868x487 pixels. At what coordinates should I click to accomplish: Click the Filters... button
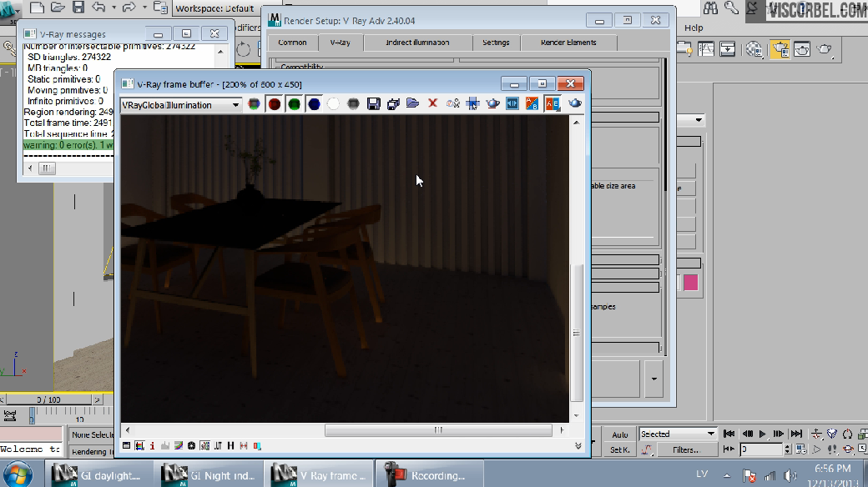coord(686,450)
